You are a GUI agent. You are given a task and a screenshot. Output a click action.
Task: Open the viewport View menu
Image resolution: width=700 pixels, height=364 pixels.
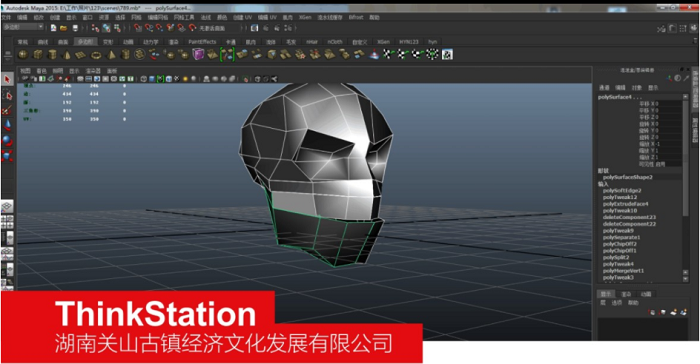click(25, 71)
